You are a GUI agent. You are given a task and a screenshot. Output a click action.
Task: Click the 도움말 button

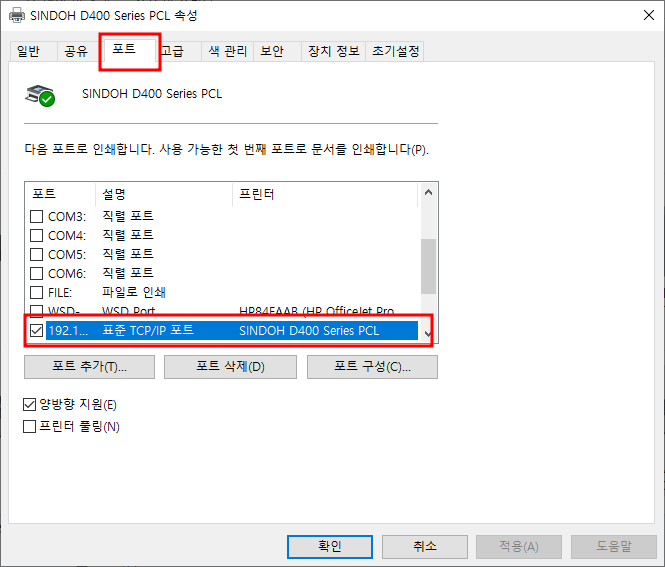point(614,547)
